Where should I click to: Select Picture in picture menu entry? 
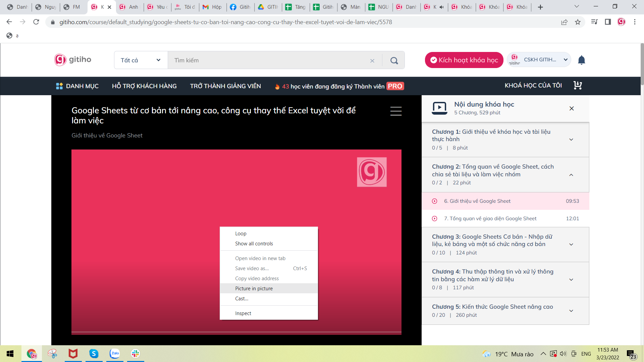click(x=254, y=289)
